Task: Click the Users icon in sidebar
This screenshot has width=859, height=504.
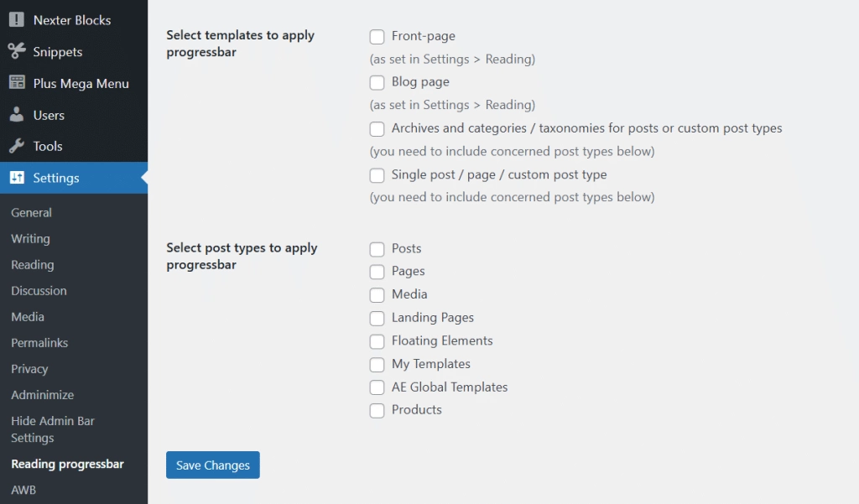Action: coord(17,115)
